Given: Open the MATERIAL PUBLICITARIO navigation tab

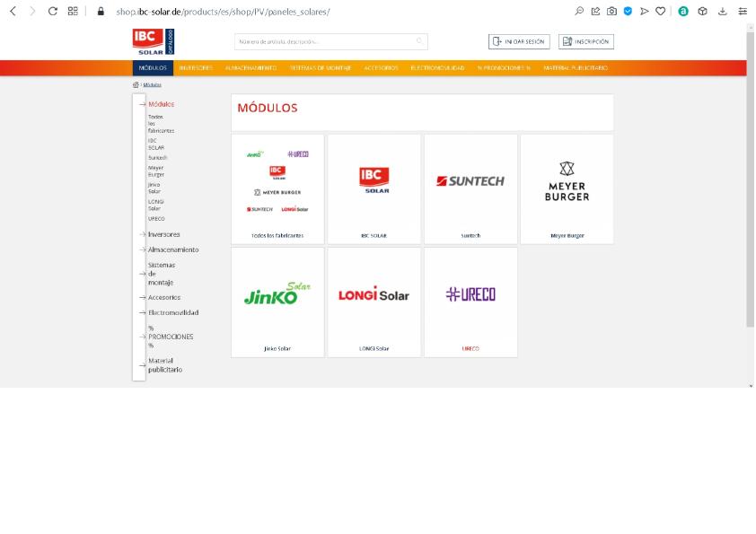Looking at the screenshot, I should coord(576,68).
